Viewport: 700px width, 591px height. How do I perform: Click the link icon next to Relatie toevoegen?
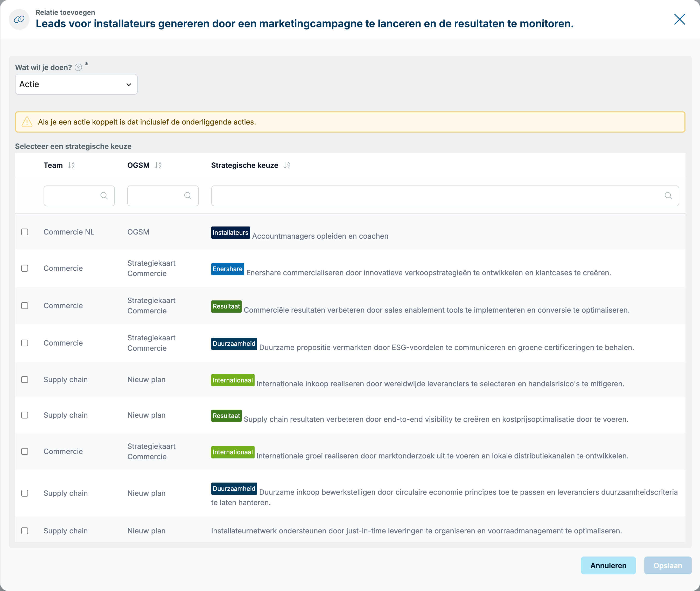click(x=19, y=19)
